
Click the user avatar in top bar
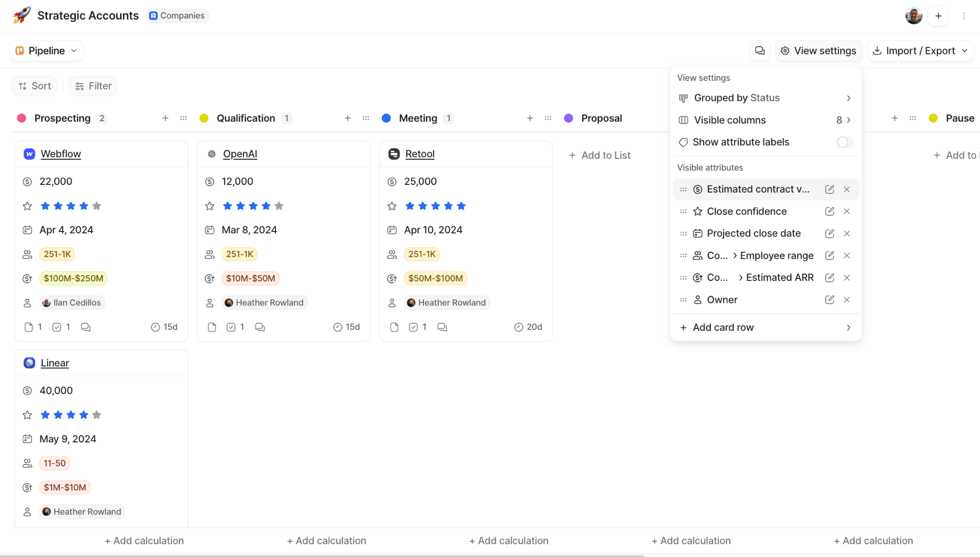pos(914,16)
